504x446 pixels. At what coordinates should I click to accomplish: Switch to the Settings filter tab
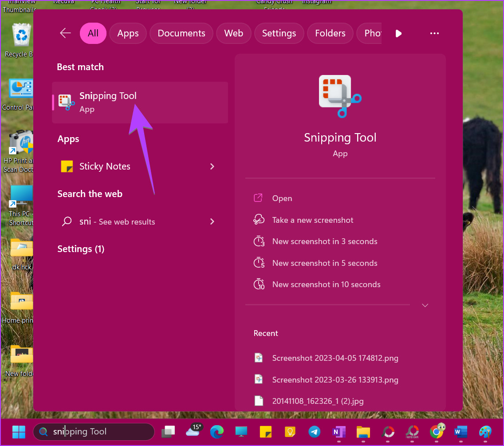coord(279,33)
